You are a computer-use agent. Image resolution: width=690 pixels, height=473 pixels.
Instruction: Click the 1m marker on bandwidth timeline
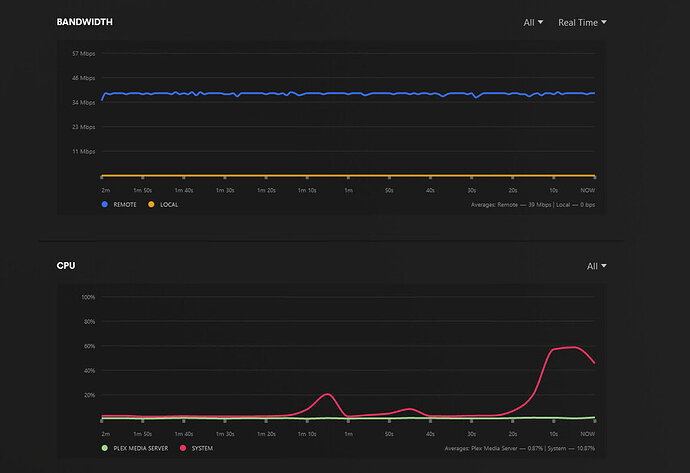coord(349,190)
